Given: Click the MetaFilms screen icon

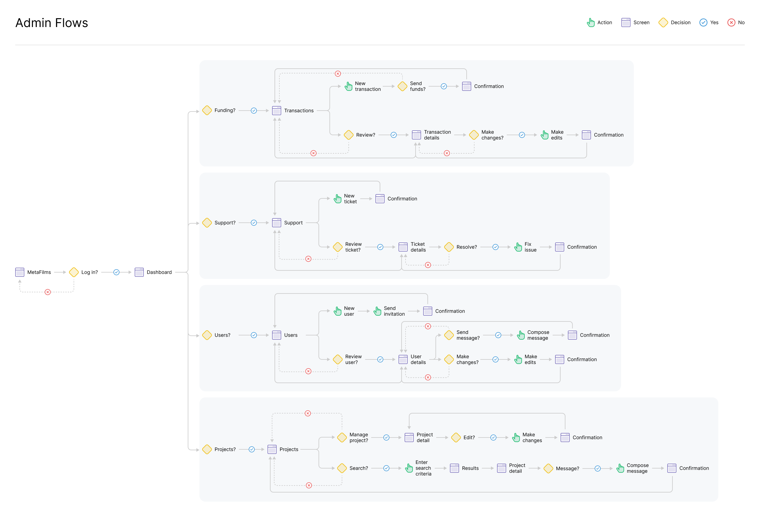Looking at the screenshot, I should pos(20,272).
